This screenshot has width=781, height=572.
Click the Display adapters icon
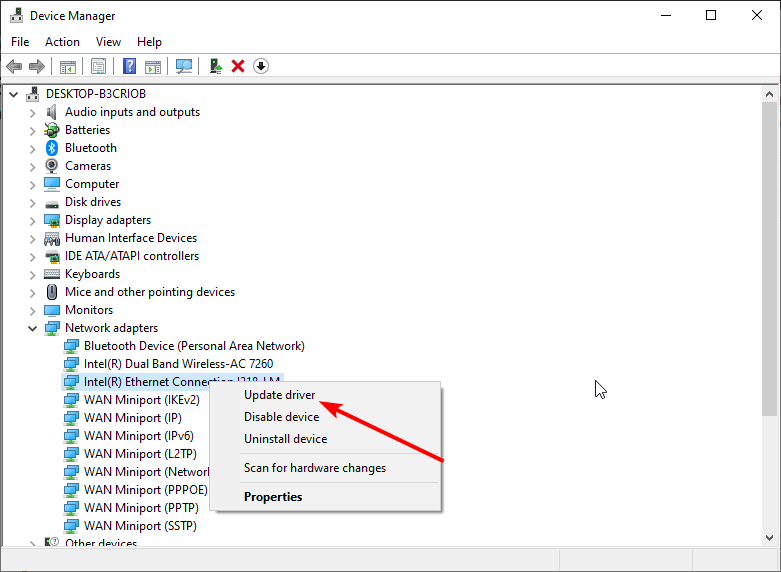[x=52, y=220]
